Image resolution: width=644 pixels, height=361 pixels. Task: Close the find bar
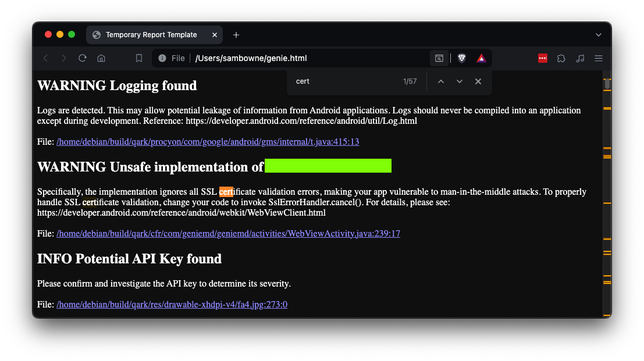(x=478, y=81)
